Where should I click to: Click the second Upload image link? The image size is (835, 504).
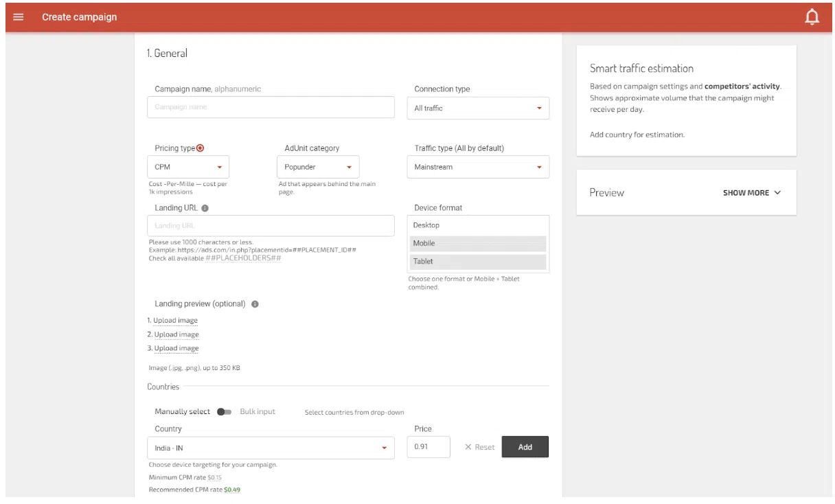[176, 334]
